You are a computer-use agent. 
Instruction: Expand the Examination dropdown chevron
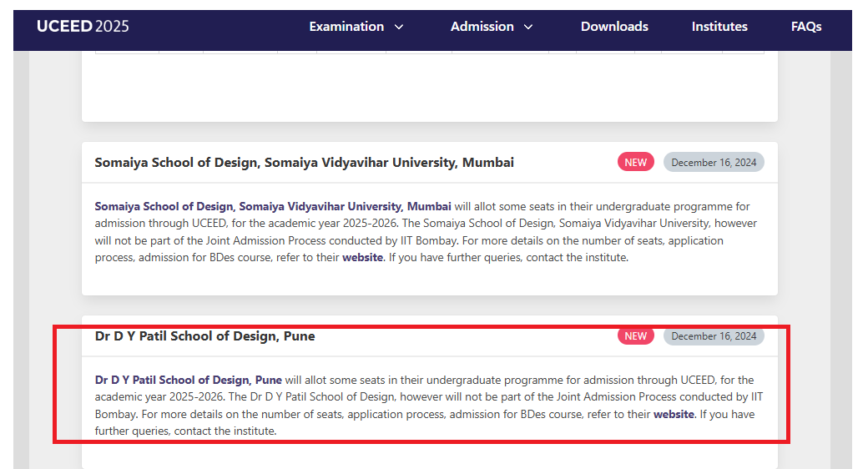[399, 27]
